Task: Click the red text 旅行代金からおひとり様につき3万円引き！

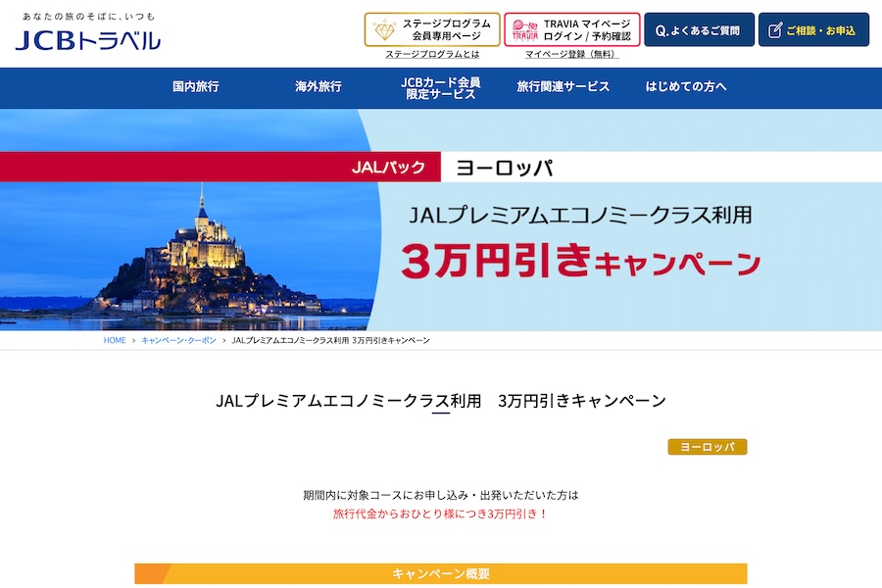Action: coord(440,514)
